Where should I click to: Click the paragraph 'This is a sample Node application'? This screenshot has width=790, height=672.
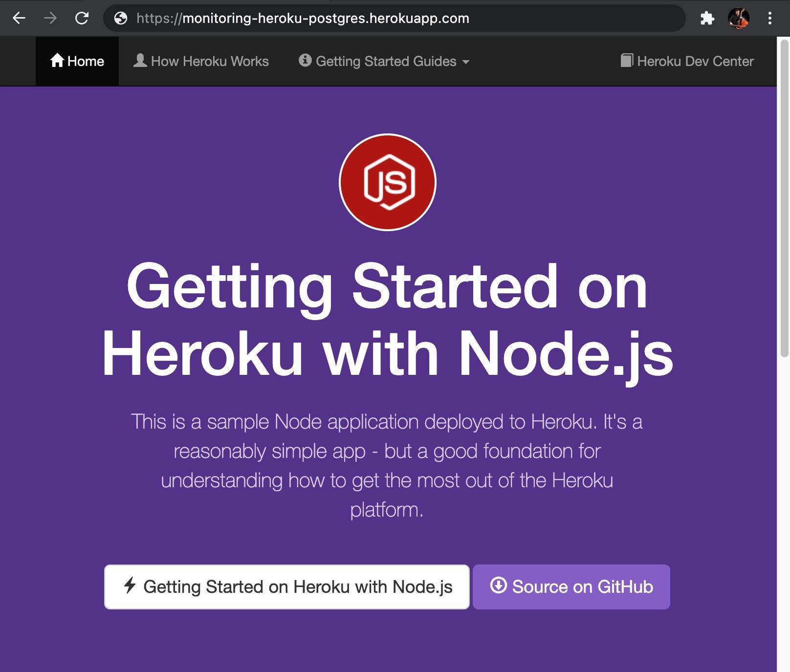(387, 466)
